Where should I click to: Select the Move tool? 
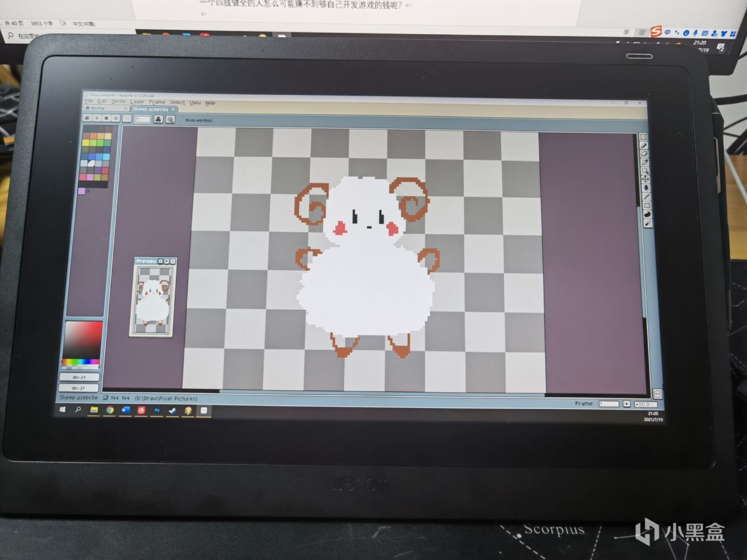coord(645,179)
